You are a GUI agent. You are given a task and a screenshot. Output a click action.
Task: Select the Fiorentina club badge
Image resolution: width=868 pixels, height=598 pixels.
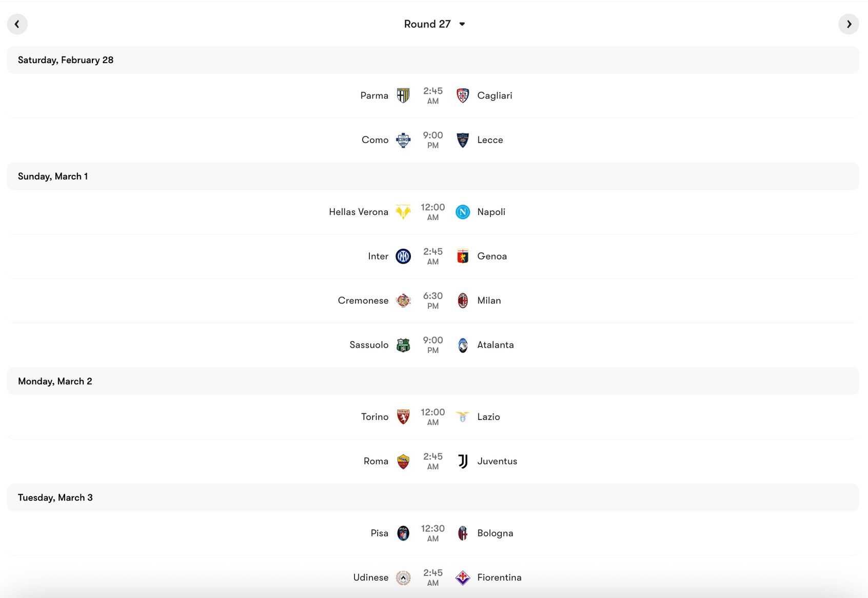pos(462,577)
